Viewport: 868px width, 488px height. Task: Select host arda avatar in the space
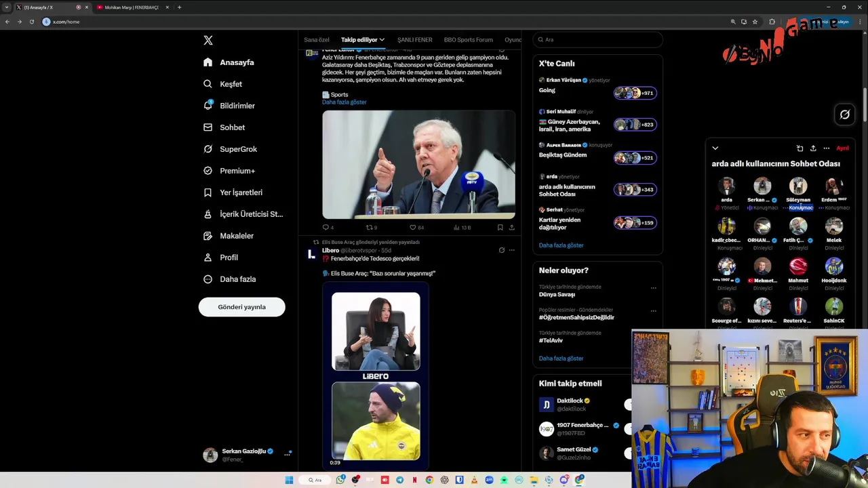[726, 186]
